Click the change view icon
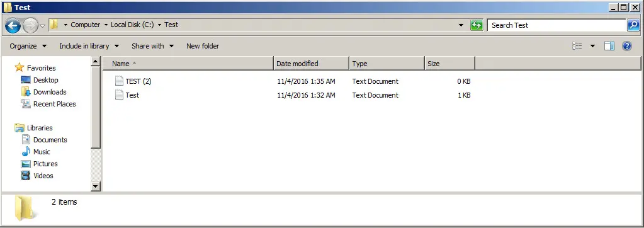The width and height of the screenshot is (644, 228). click(x=577, y=46)
